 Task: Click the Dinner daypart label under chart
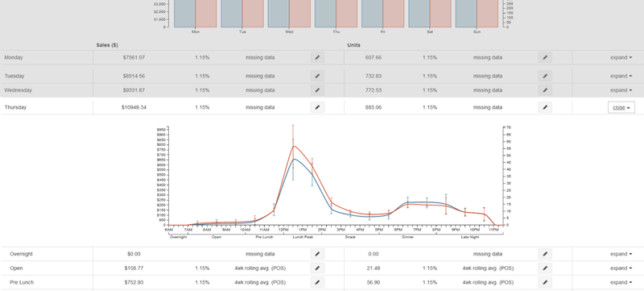[408, 237]
